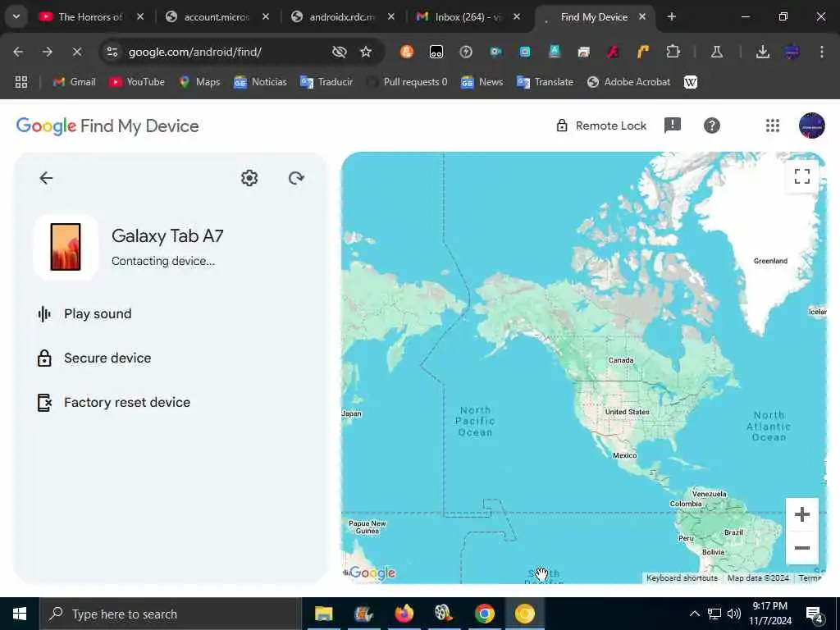Open the Extensions puzzle icon
The height and width of the screenshot is (630, 840).
pyautogui.click(x=673, y=52)
